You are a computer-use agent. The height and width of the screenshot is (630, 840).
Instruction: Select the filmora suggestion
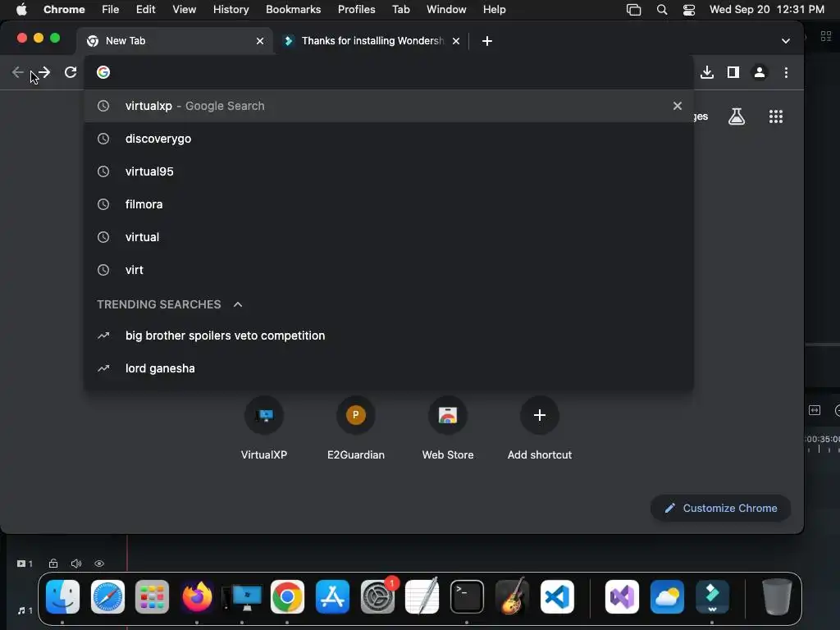pyautogui.click(x=389, y=204)
